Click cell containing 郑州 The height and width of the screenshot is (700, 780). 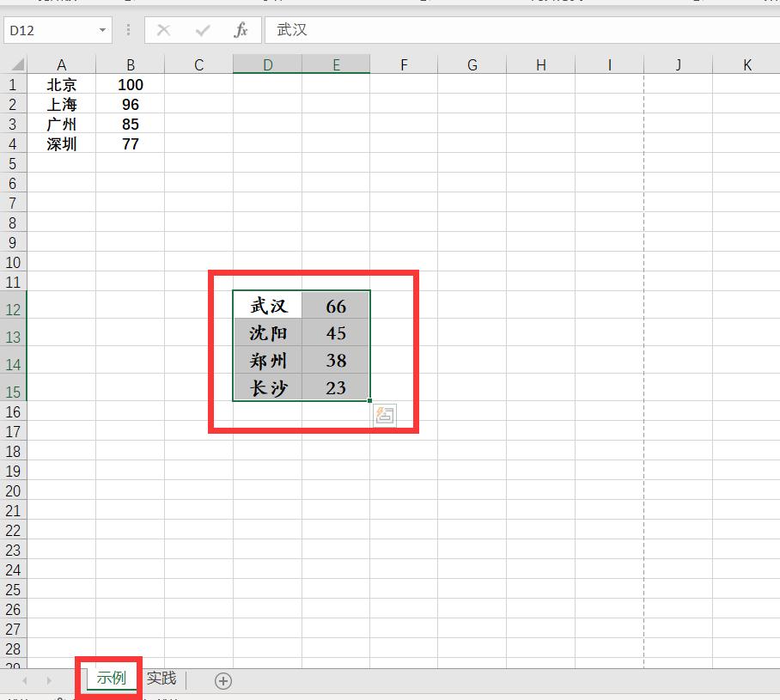[268, 360]
